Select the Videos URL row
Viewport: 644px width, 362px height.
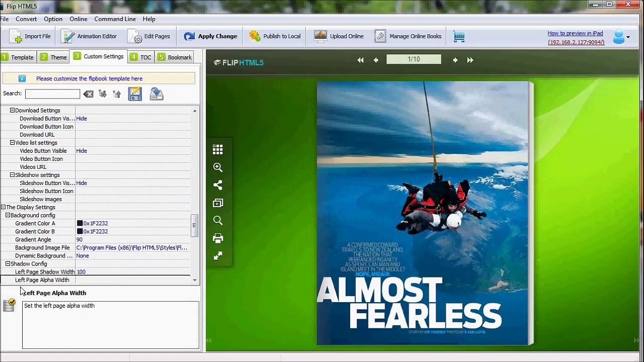coord(96,167)
